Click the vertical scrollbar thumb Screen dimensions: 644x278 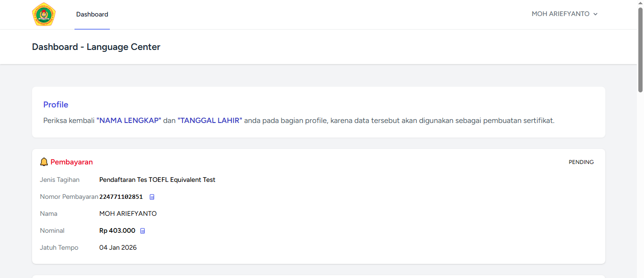pos(640,49)
